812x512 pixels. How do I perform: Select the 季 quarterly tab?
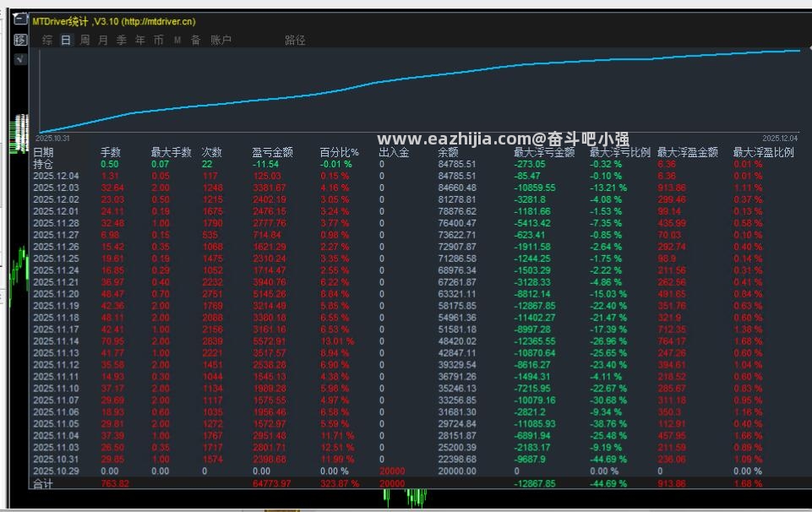click(122, 41)
